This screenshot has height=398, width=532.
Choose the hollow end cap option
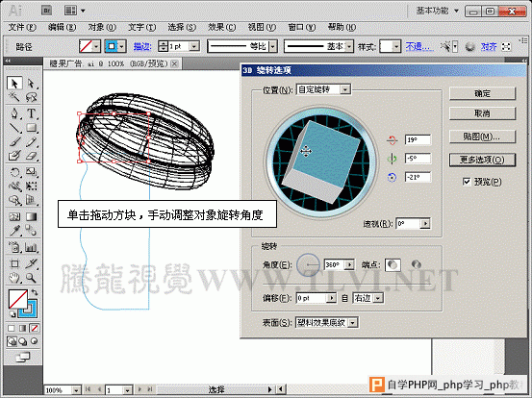[416, 264]
